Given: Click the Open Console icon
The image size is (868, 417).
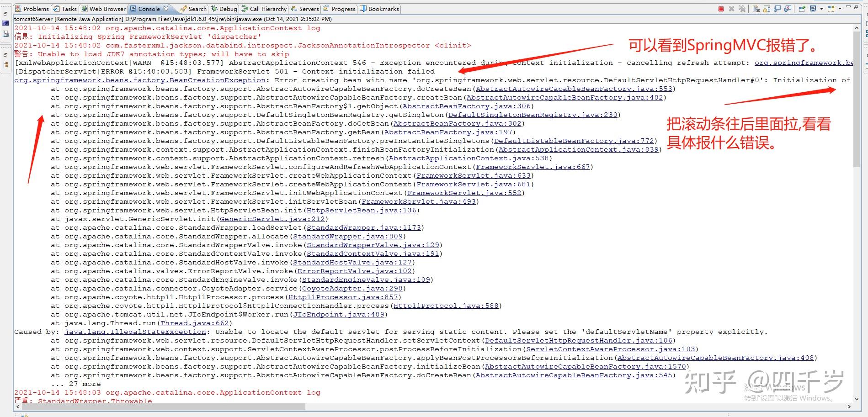Looking at the screenshot, I should coord(831,9).
